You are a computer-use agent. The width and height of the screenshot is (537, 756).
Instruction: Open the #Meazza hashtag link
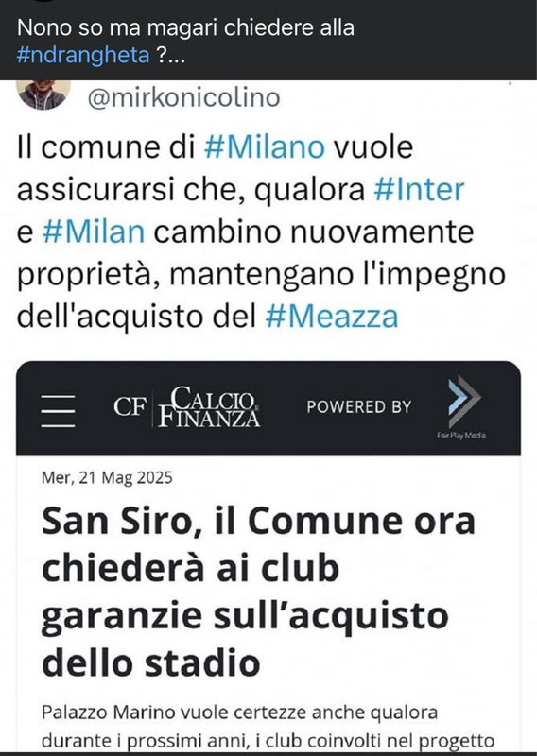tap(332, 317)
